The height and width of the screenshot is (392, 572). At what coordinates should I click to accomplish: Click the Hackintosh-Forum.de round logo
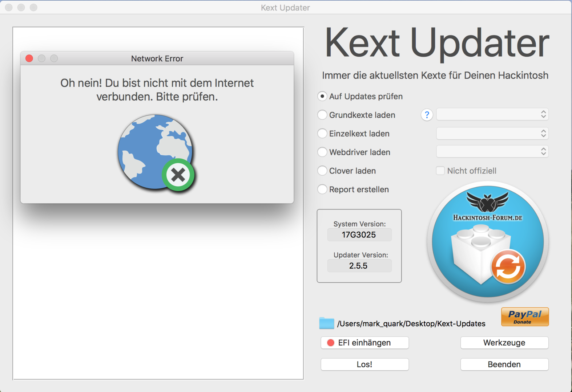pos(488,242)
